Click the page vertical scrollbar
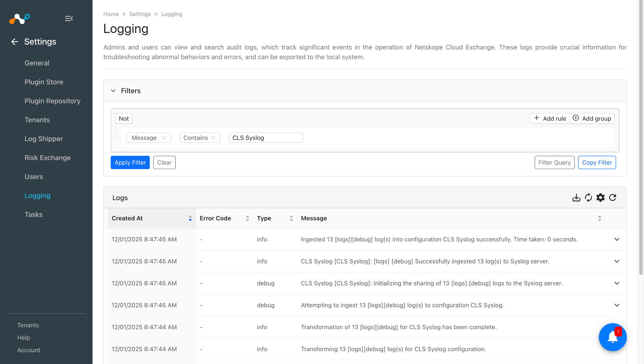 tap(641, 137)
